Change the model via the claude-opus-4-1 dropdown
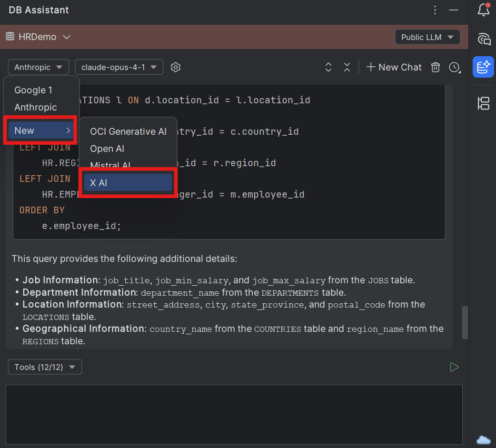This screenshot has width=496, height=448. tap(119, 67)
